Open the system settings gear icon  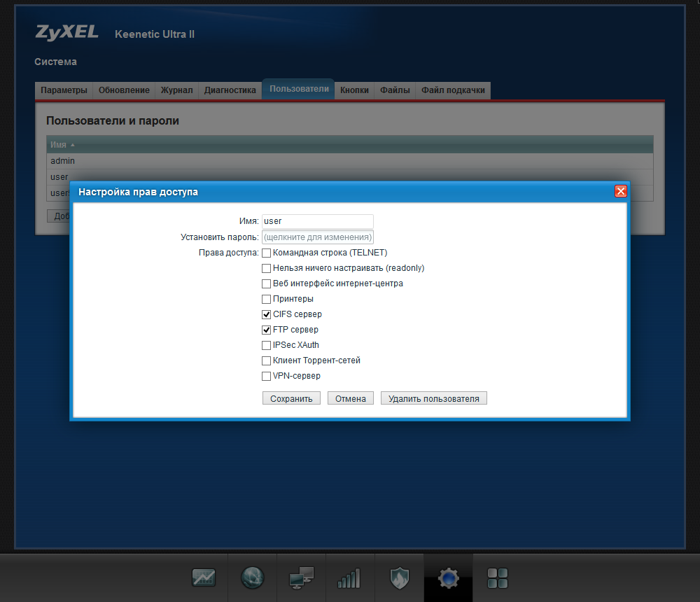point(448,578)
